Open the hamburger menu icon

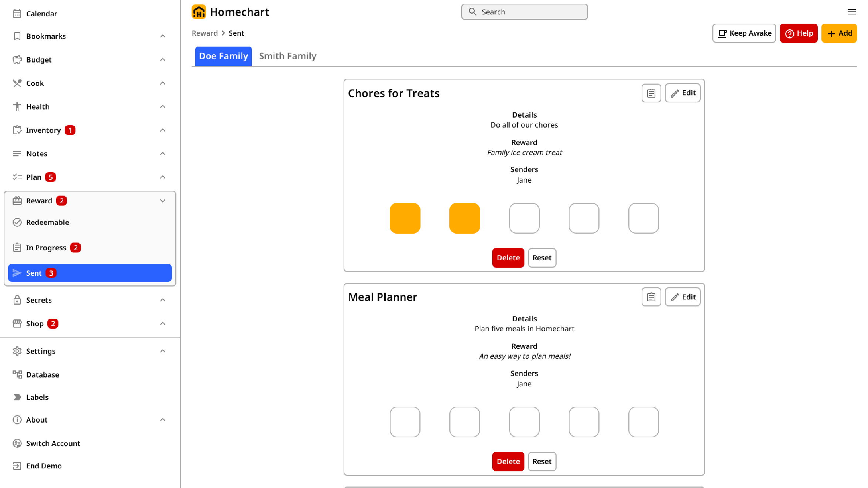(851, 12)
